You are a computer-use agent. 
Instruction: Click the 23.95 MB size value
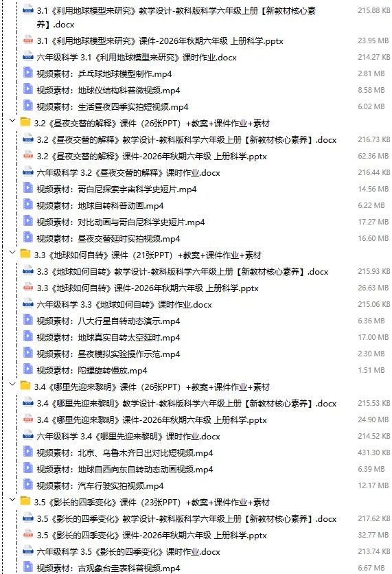pyautogui.click(x=373, y=41)
